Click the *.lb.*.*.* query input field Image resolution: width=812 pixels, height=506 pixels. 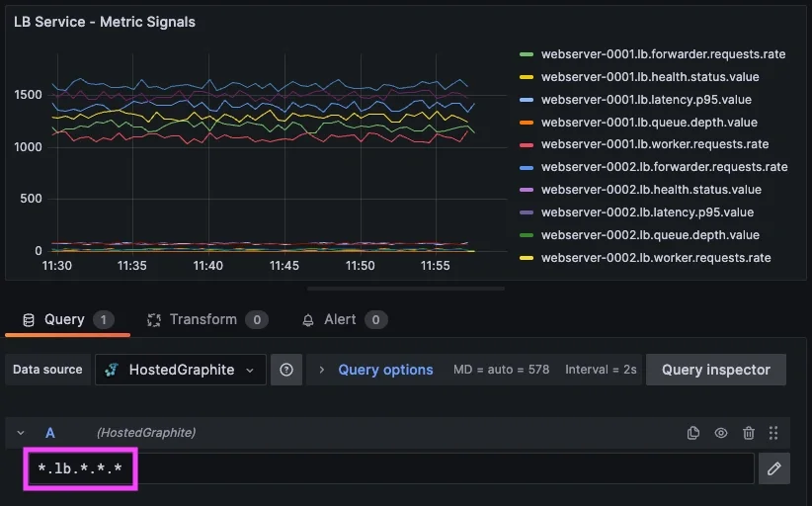tap(391, 468)
